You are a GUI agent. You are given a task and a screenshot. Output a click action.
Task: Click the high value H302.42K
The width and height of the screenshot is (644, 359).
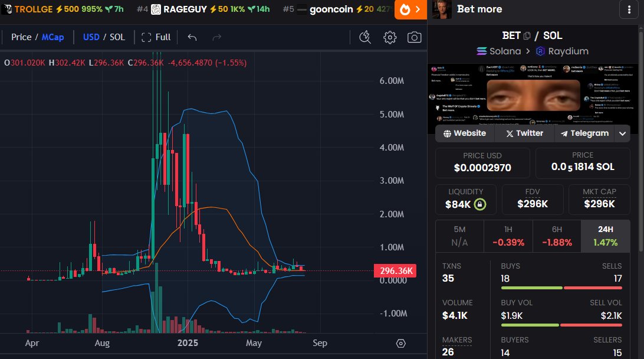(67, 63)
